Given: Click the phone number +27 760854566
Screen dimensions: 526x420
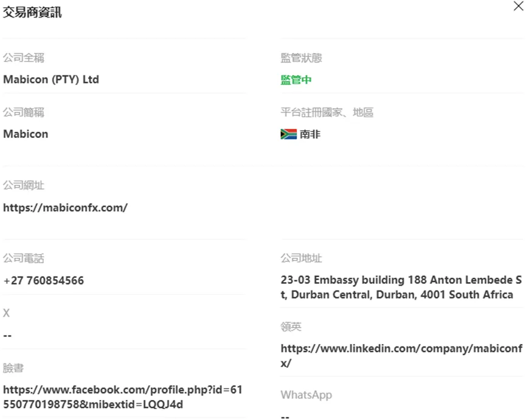Looking at the screenshot, I should [44, 281].
